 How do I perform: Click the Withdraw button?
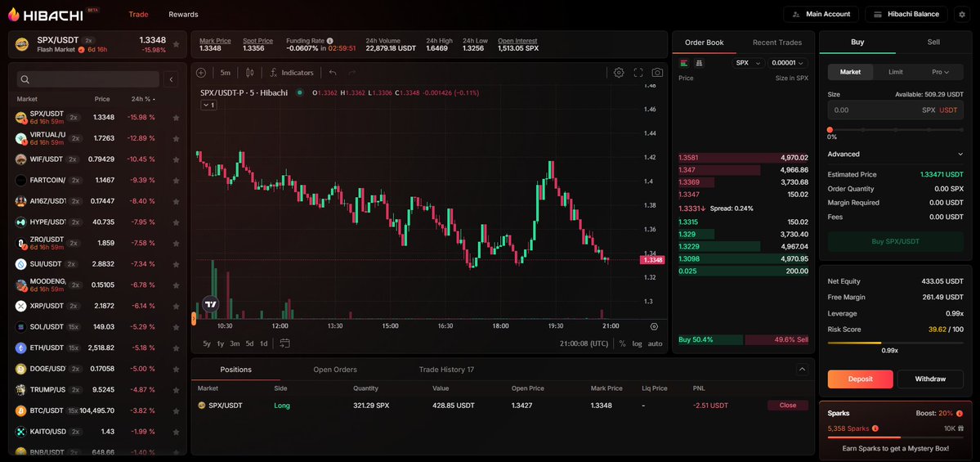pyautogui.click(x=930, y=379)
